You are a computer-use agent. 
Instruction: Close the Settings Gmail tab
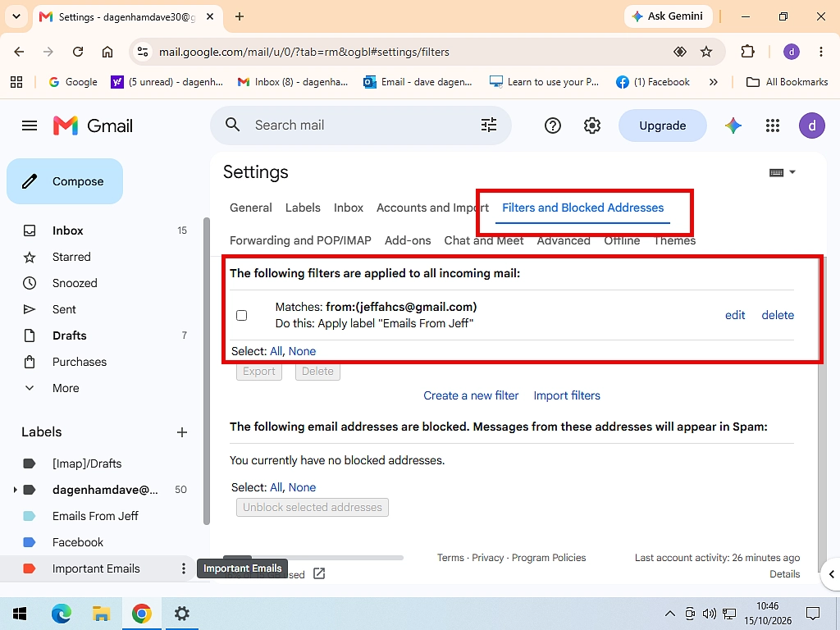(210, 16)
